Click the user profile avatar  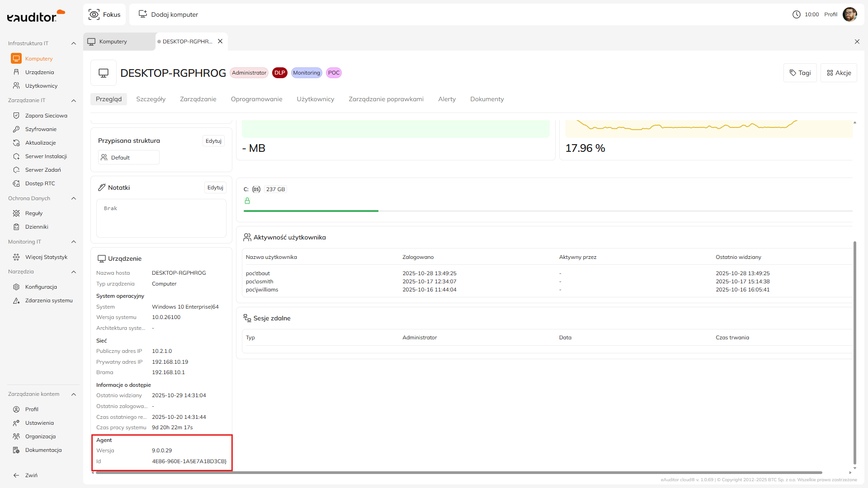pos(849,14)
